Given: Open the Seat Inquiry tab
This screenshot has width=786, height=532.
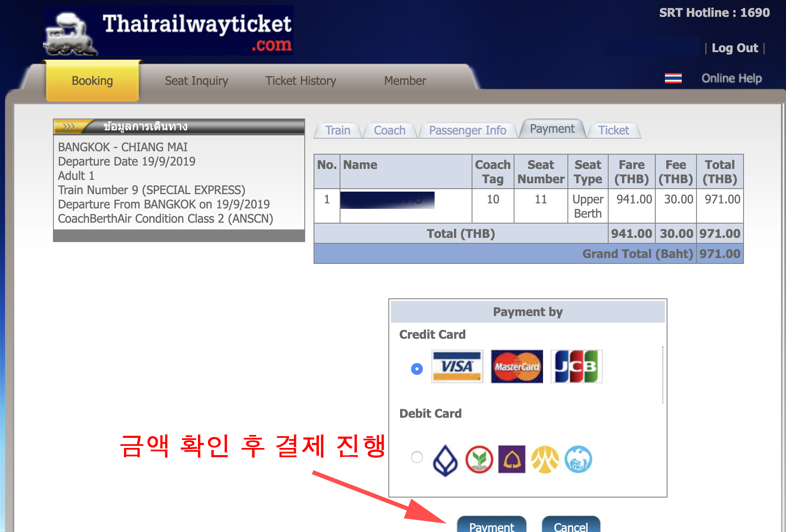Looking at the screenshot, I should (196, 81).
